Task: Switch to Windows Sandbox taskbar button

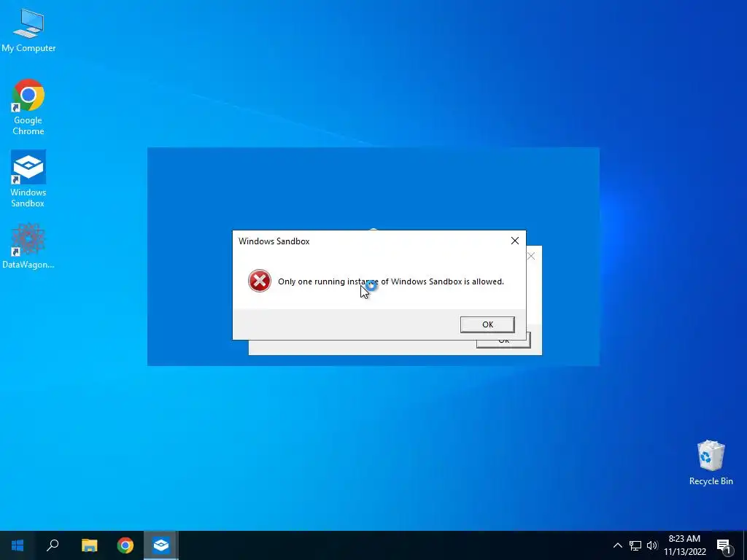Action: coord(161,545)
